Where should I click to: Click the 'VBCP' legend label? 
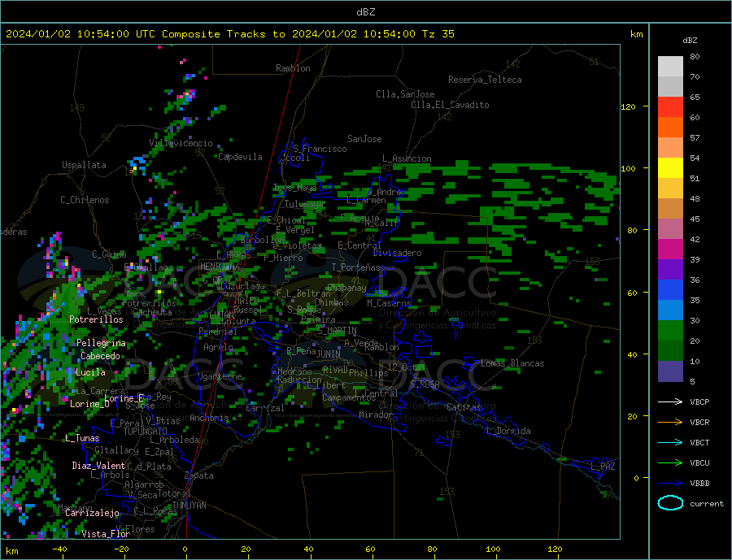pos(699,402)
